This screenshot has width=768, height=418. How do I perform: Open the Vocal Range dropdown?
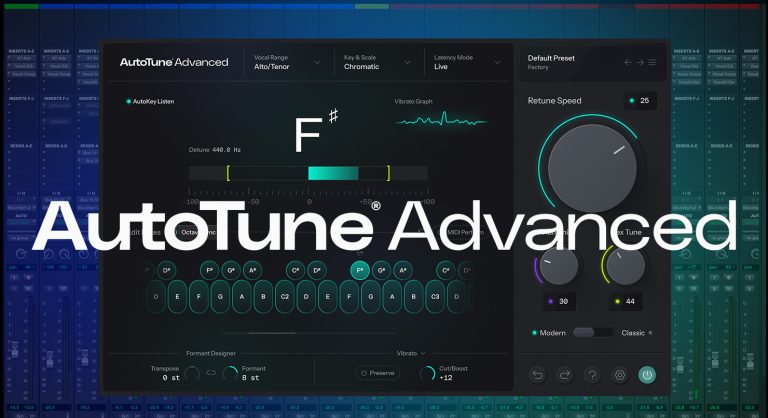click(x=287, y=62)
